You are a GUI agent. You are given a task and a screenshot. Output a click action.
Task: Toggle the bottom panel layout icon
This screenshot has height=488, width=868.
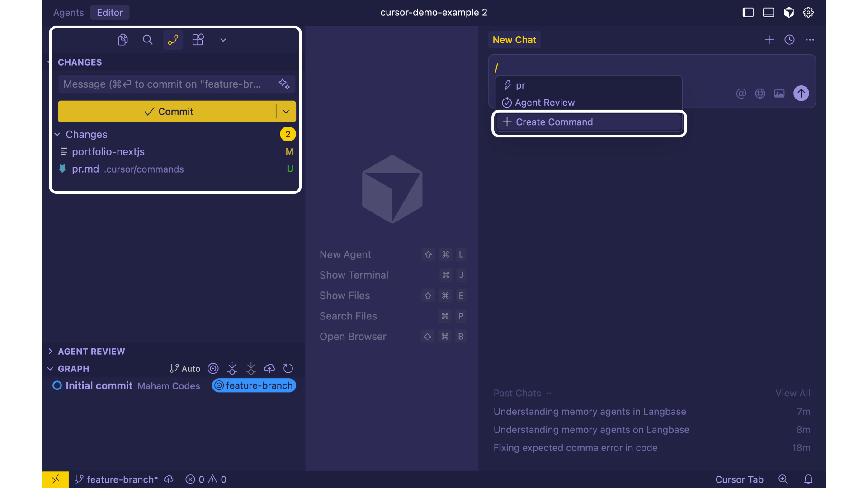coord(769,13)
